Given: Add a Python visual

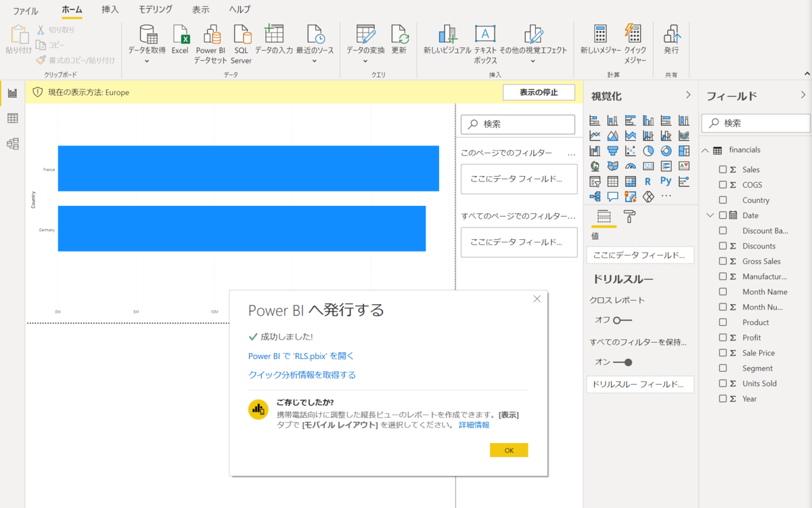Looking at the screenshot, I should coord(666,181).
